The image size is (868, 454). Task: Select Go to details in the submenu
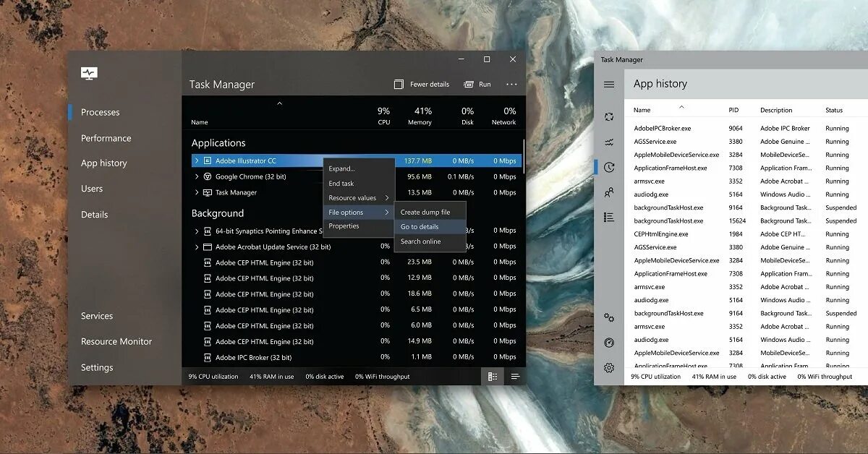430,227
